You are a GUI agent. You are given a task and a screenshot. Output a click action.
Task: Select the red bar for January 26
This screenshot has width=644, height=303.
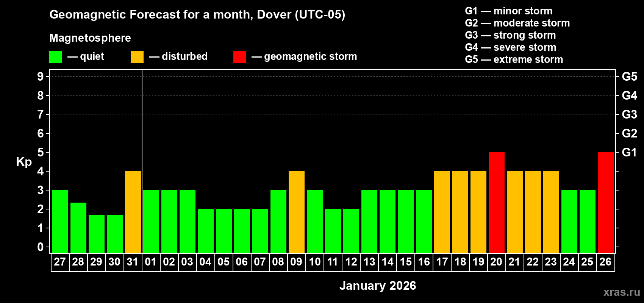point(606,202)
